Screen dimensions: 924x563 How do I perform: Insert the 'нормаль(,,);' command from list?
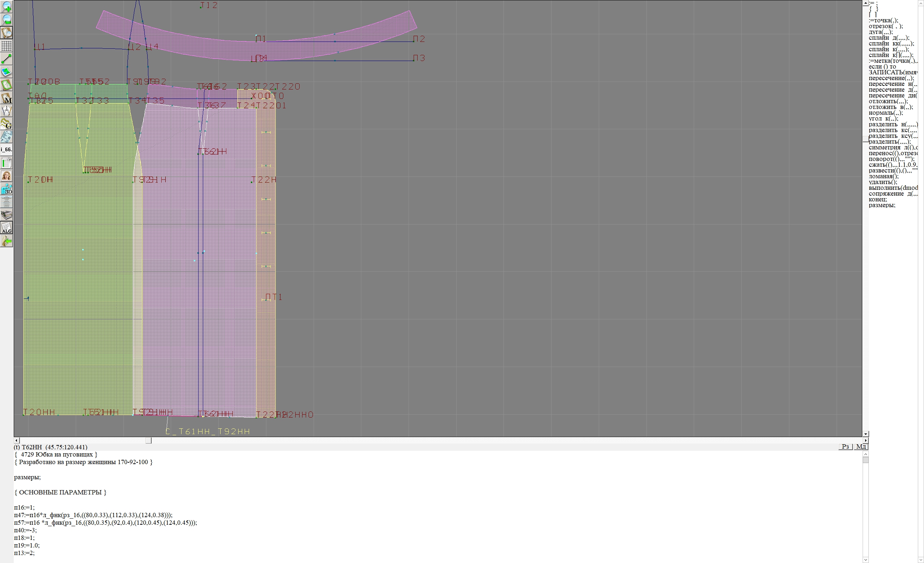[885, 113]
